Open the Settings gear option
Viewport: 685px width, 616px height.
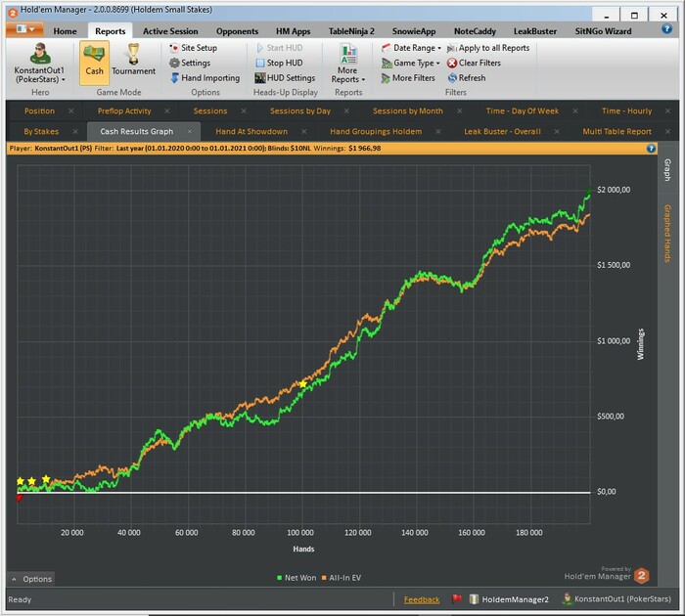190,63
